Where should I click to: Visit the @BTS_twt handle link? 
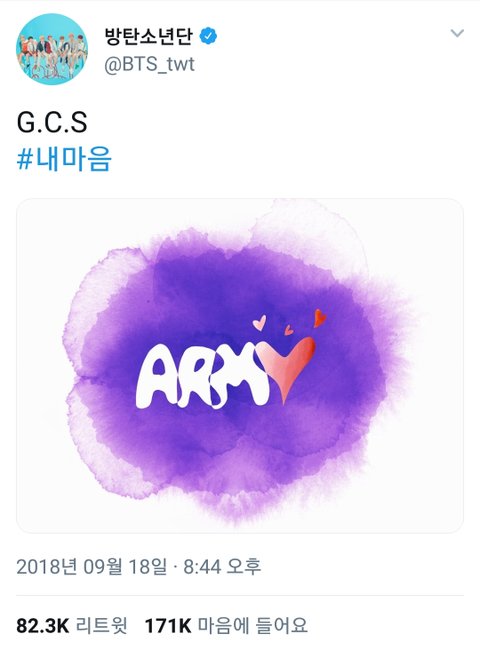(149, 64)
